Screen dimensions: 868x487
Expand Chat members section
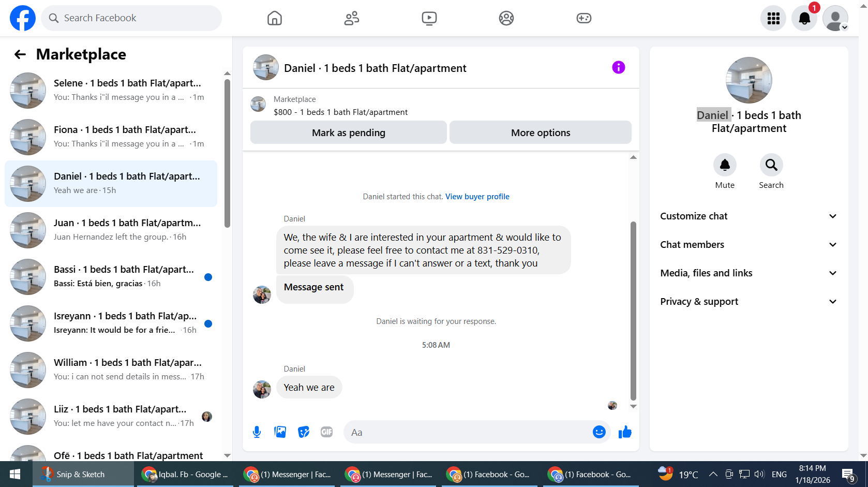point(749,245)
